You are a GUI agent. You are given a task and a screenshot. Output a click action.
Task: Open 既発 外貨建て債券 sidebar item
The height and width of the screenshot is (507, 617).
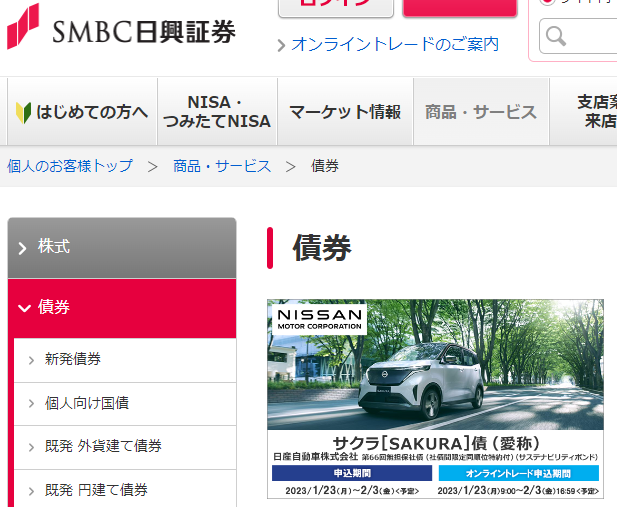pos(125,447)
